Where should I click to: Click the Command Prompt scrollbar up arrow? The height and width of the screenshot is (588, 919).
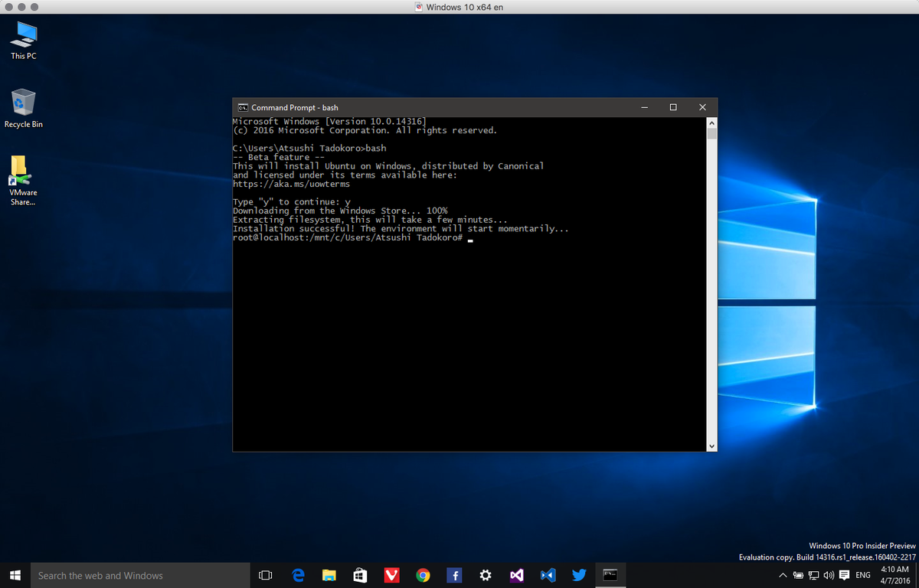[711, 122]
